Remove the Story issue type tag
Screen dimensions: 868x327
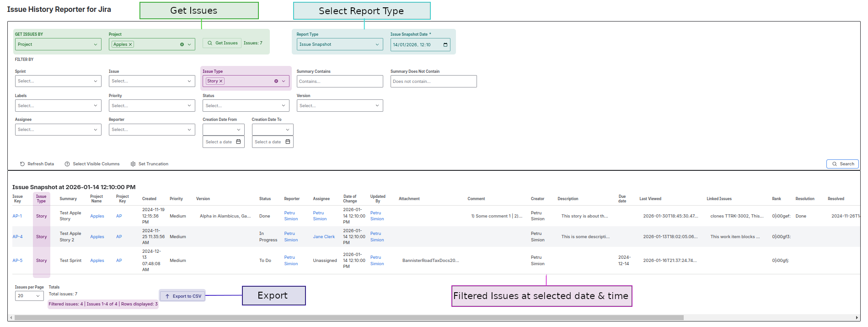[221, 81]
